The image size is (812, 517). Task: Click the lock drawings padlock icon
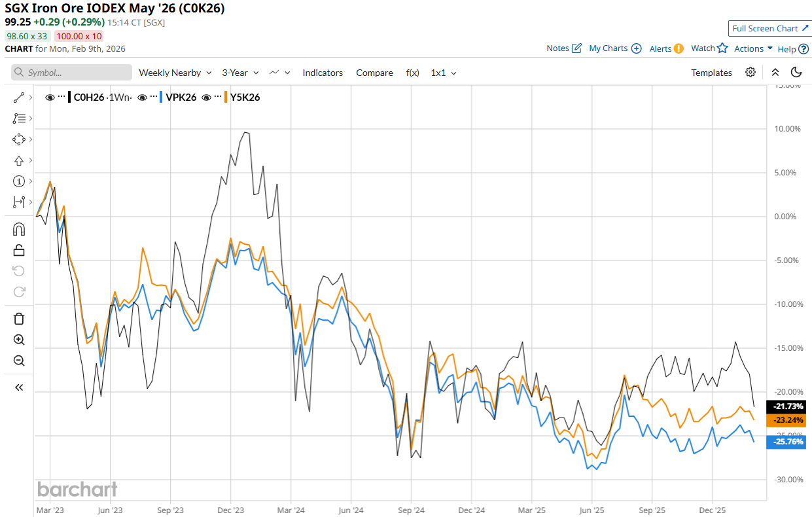click(x=18, y=250)
